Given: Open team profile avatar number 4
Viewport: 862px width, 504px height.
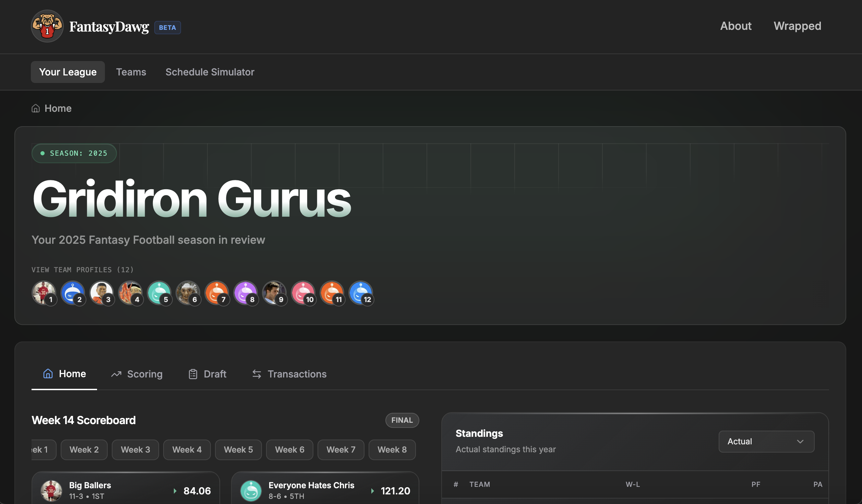Looking at the screenshot, I should click(x=130, y=293).
